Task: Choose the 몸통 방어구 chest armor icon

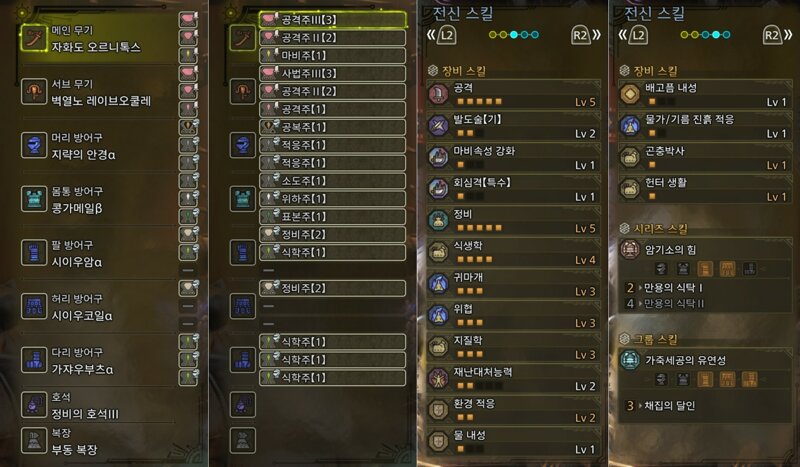Action: coord(34,199)
